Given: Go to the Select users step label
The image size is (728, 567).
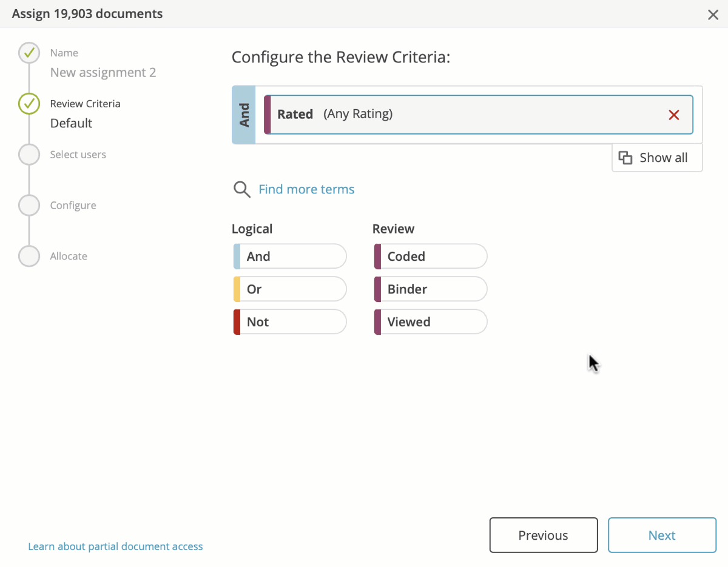Looking at the screenshot, I should pyautogui.click(x=78, y=155).
